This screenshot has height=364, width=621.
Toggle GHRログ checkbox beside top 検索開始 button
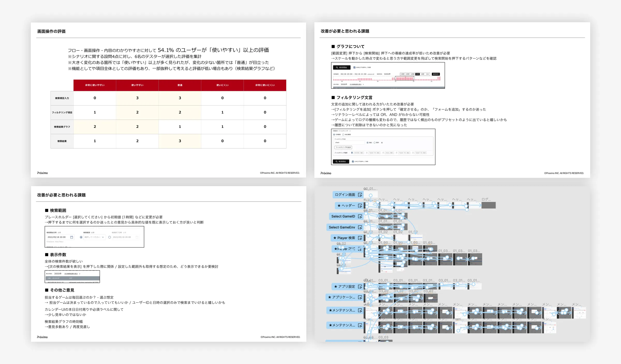coord(354,67)
